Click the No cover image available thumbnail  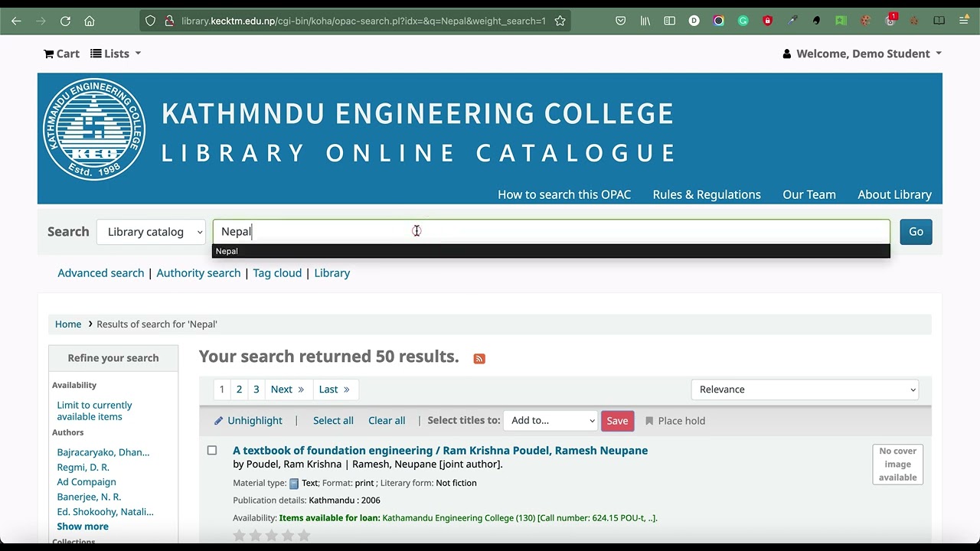[897, 465]
